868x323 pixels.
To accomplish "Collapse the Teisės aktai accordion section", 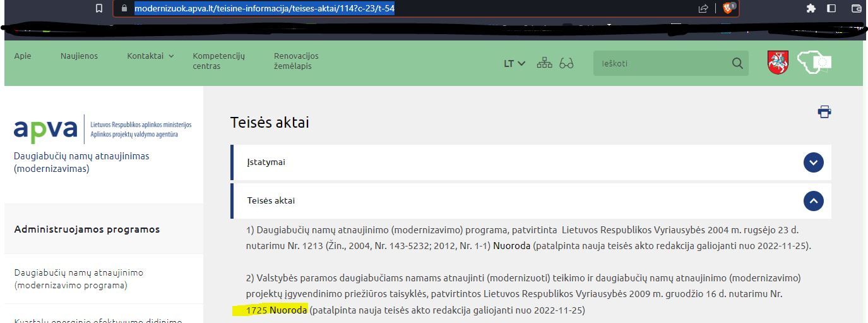I will click(813, 201).
